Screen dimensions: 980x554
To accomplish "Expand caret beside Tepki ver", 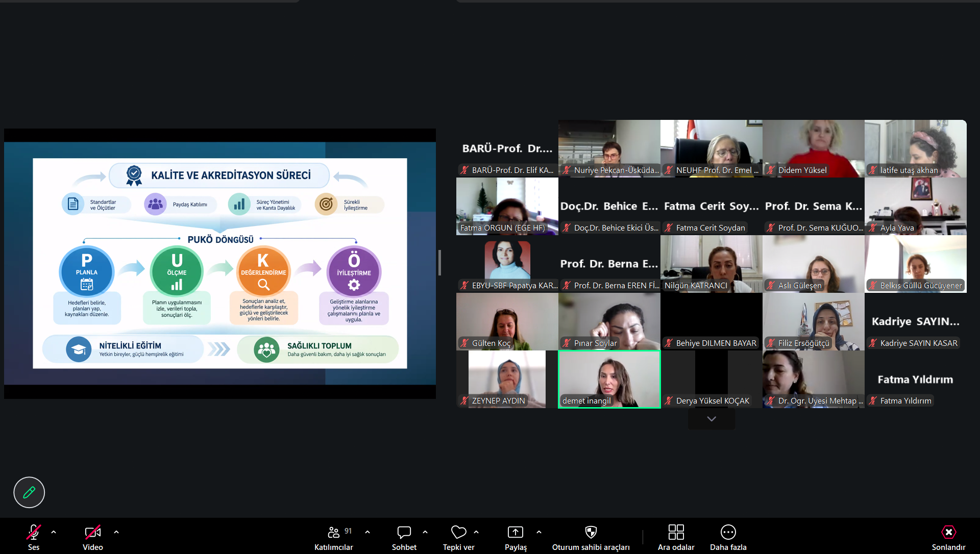I will tap(476, 532).
